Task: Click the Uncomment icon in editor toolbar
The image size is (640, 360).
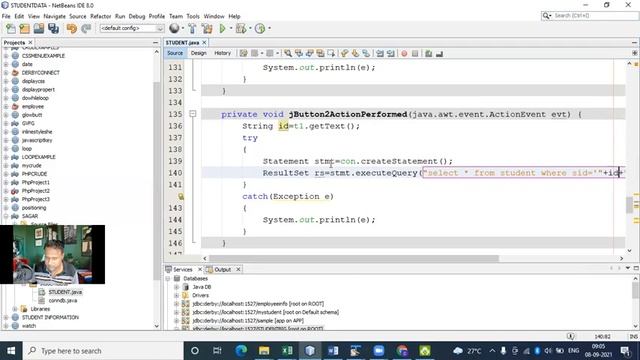Action: 439,53
